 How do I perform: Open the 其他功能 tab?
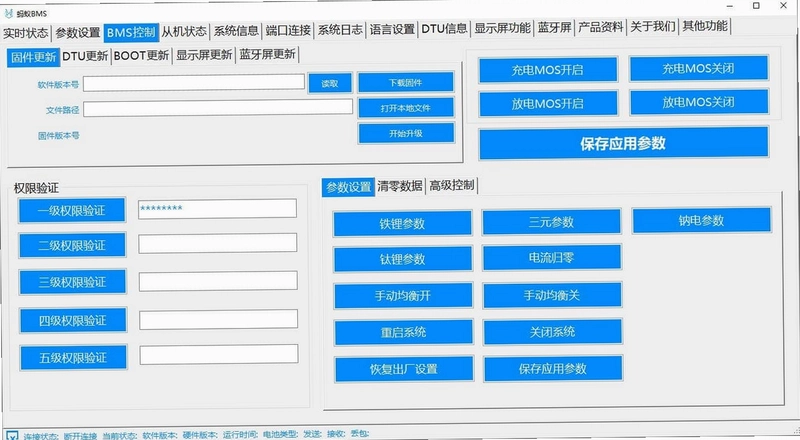(x=705, y=26)
